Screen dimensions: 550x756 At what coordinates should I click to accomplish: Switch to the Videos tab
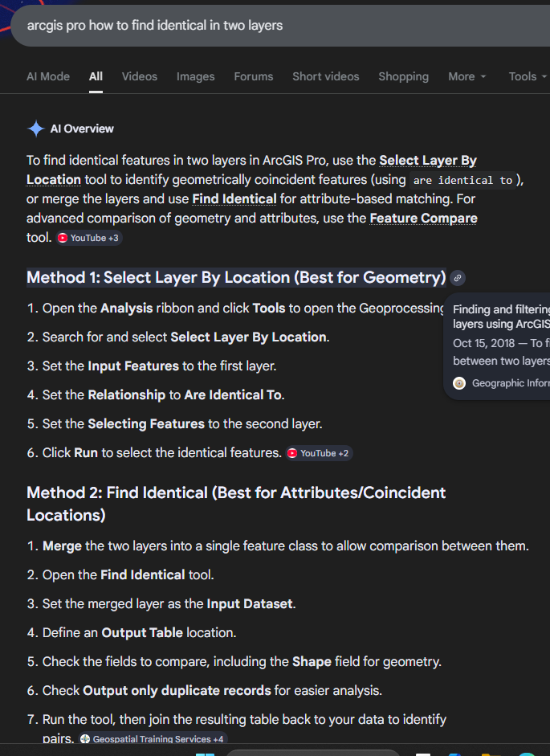[140, 76]
